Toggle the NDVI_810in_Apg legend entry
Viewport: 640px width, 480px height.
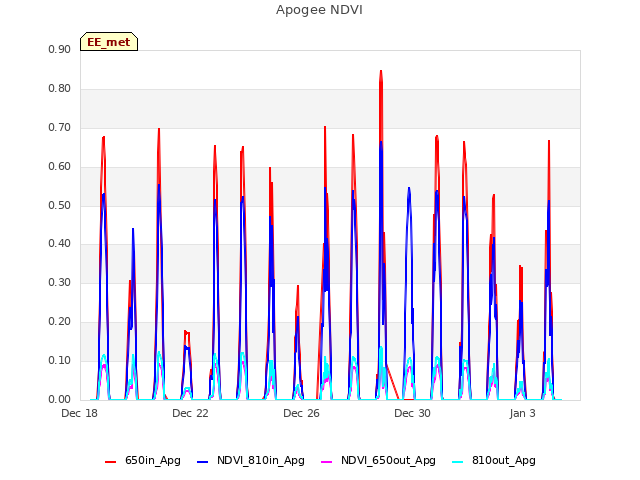[x=251, y=460]
